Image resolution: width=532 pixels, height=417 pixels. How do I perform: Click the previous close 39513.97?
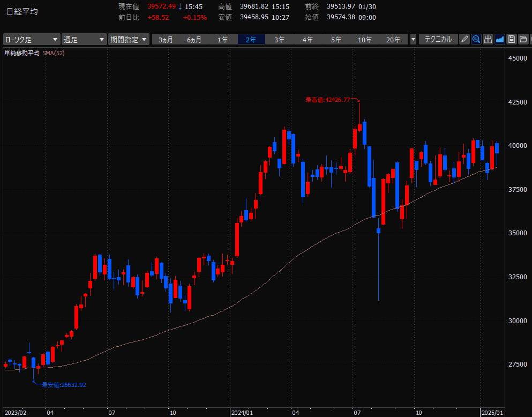point(341,6)
